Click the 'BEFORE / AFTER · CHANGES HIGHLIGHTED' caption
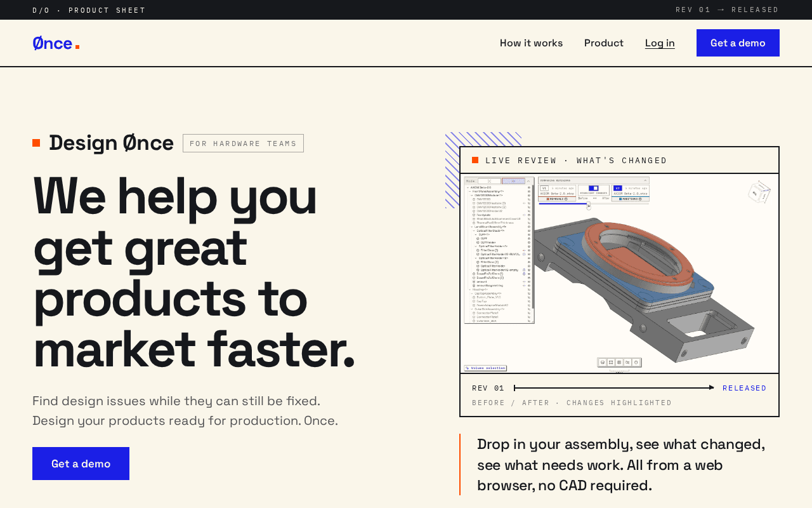This screenshot has height=508, width=812. 572,403
